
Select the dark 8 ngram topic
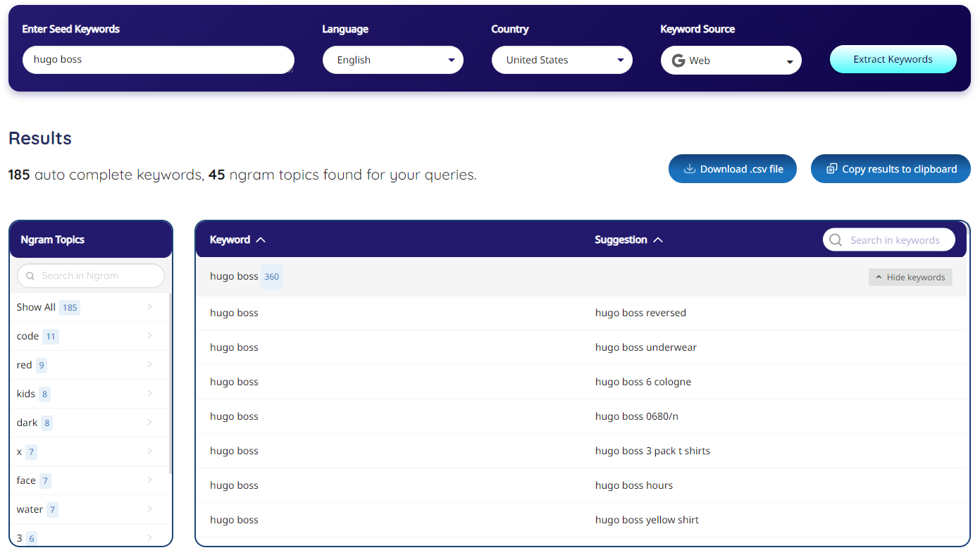(89, 423)
